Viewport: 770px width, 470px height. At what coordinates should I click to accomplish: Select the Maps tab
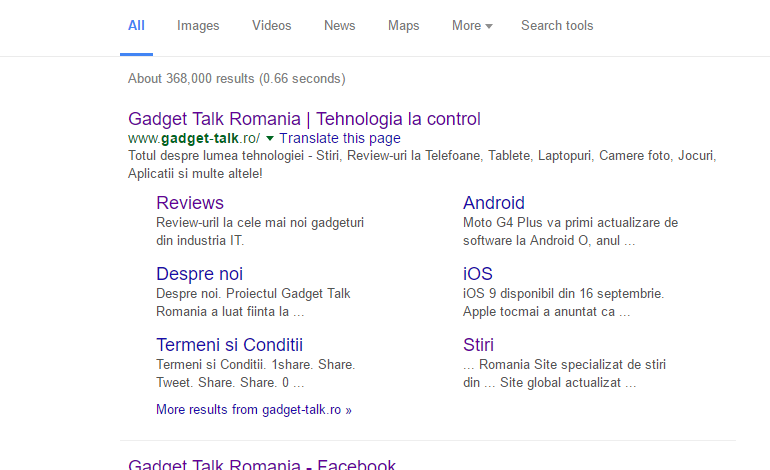coord(404,26)
